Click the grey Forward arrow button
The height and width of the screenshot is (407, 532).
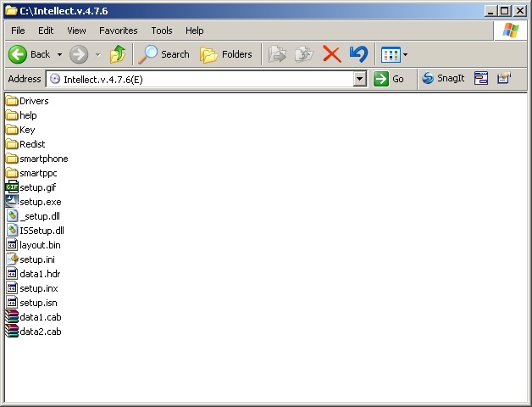tap(79, 54)
